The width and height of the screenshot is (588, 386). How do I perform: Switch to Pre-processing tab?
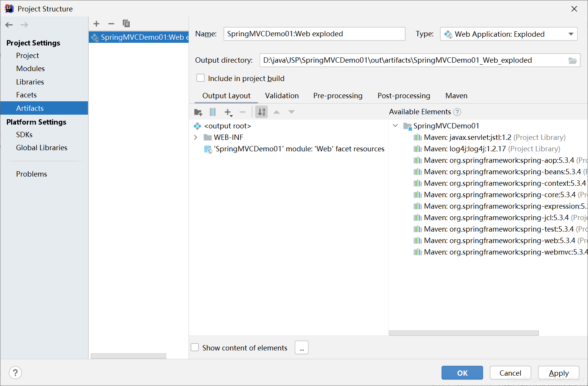[x=338, y=96]
